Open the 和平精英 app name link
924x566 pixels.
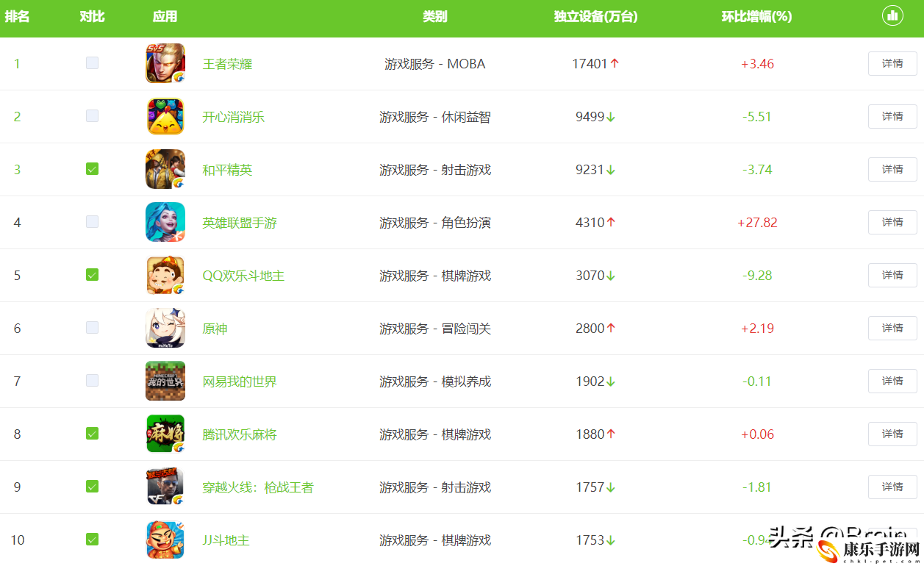coord(227,170)
